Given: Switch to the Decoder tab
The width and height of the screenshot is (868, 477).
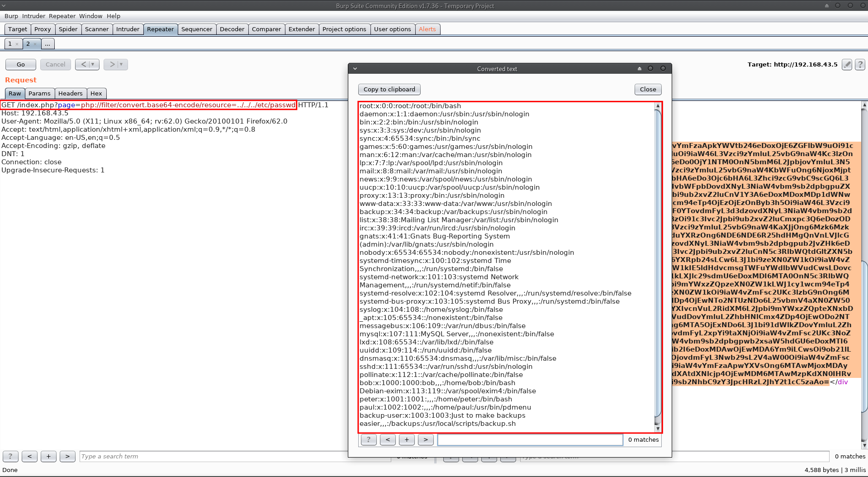Looking at the screenshot, I should click(232, 29).
